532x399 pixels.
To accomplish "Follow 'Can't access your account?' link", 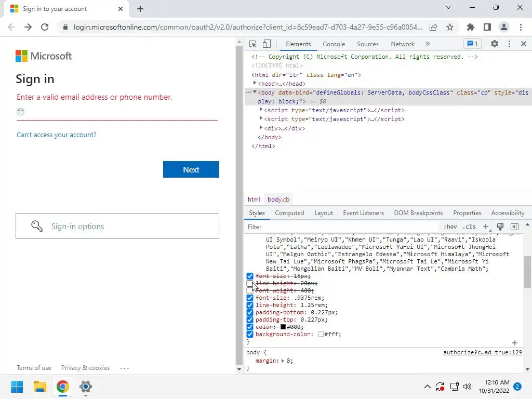I will (x=56, y=135).
